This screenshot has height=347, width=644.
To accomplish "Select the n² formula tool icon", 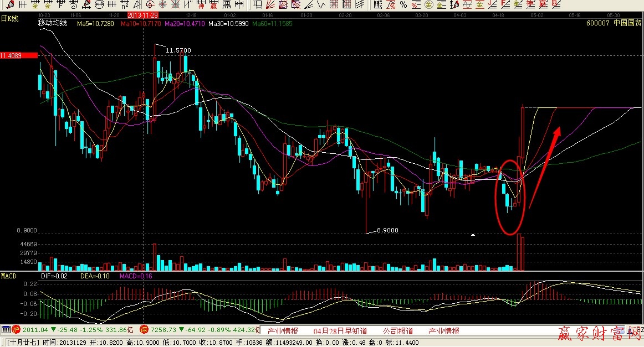I will (x=125, y=4).
